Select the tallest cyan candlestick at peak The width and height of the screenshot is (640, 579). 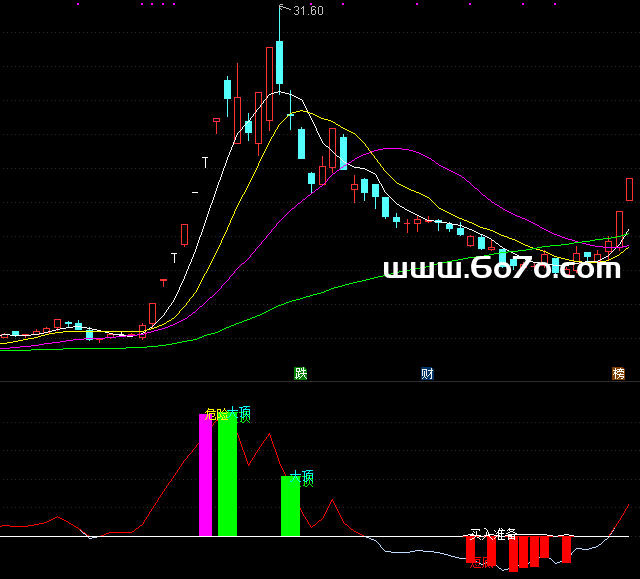point(281,63)
